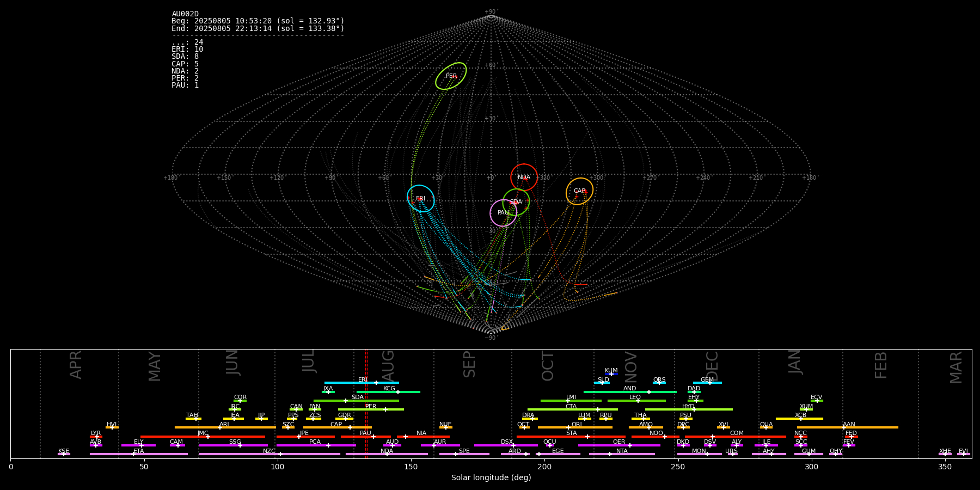Select the PCA shower bar in timeline
Screen dimensions: 980x490
click(316, 445)
